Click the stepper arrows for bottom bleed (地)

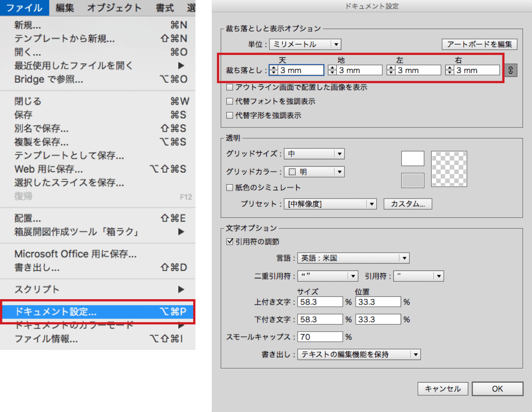(x=332, y=70)
